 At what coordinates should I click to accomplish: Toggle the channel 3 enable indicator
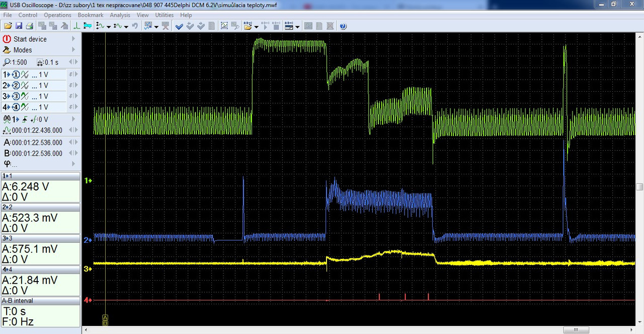pos(16,96)
